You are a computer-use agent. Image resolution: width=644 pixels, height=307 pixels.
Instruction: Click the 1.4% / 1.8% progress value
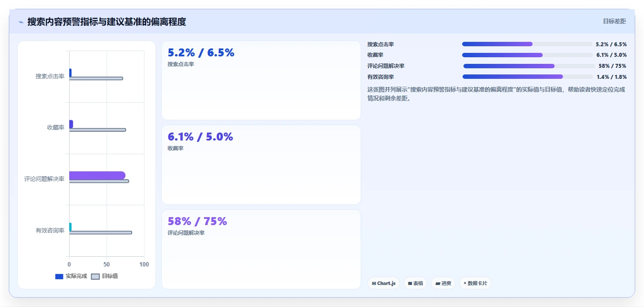[611, 77]
